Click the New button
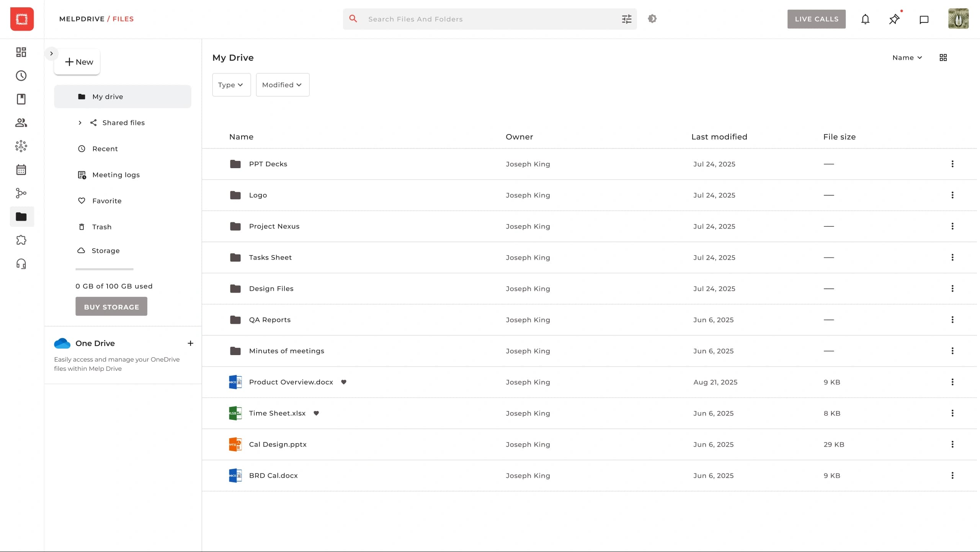 (77, 62)
